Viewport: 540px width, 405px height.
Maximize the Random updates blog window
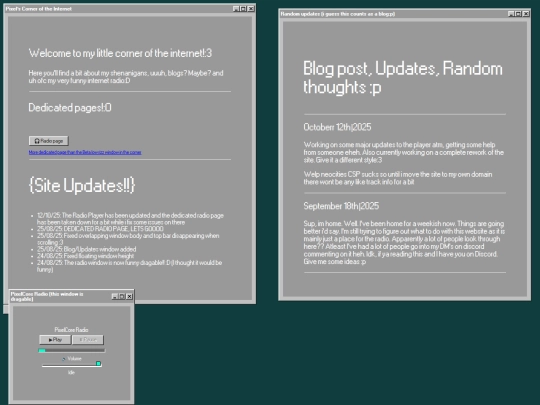518,13
